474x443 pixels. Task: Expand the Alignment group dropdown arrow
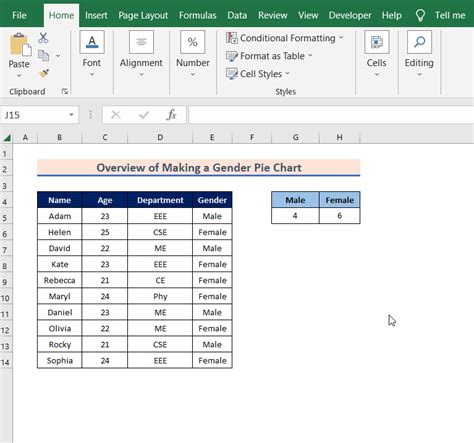pos(141,75)
